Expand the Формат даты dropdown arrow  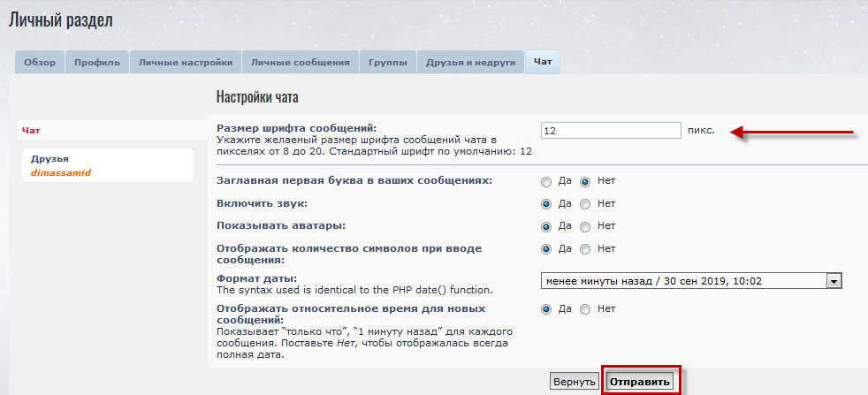click(834, 281)
